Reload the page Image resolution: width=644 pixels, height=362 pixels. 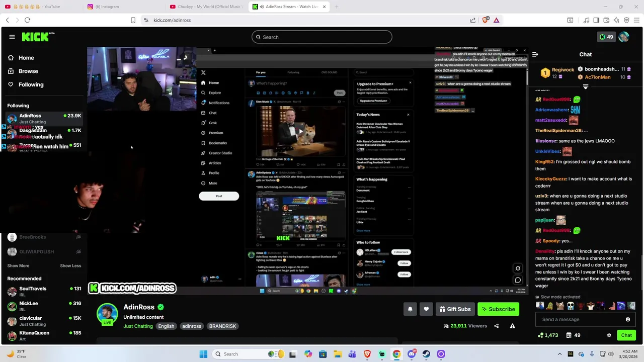coord(27,20)
